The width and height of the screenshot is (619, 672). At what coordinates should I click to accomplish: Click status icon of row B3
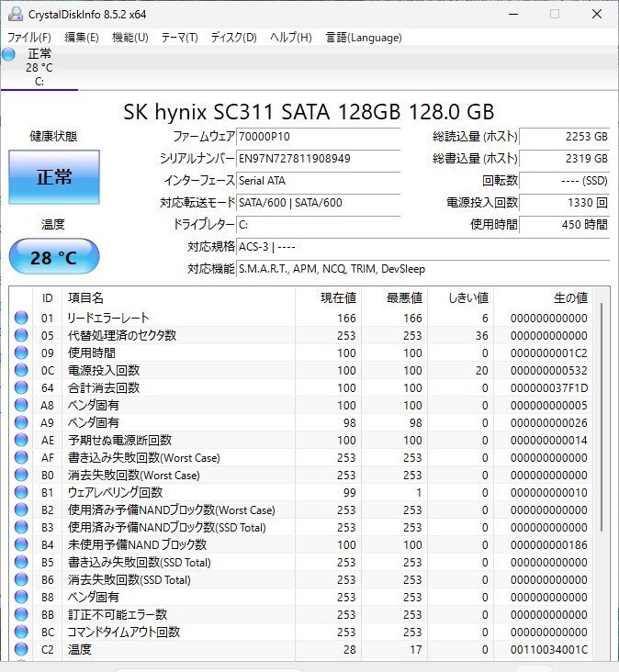point(21,527)
